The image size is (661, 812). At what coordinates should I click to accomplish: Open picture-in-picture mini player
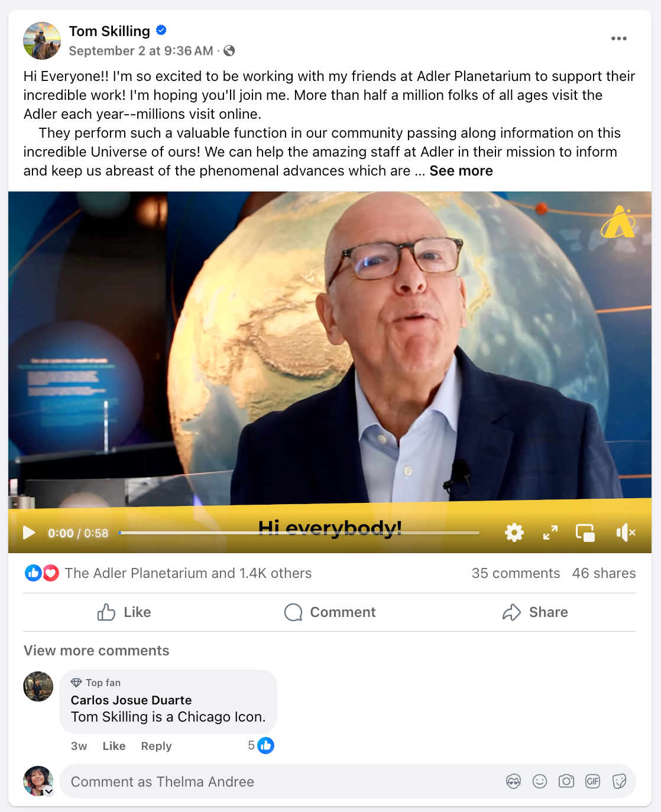pyautogui.click(x=585, y=532)
